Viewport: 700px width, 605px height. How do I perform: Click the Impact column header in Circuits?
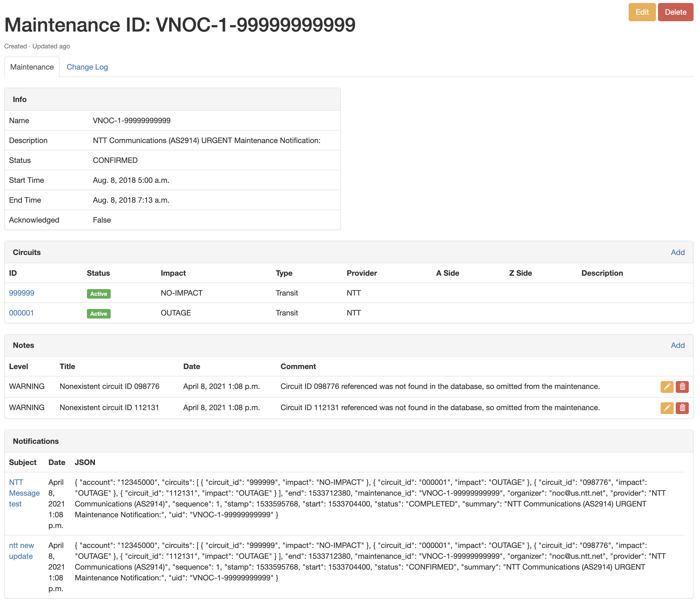[173, 273]
